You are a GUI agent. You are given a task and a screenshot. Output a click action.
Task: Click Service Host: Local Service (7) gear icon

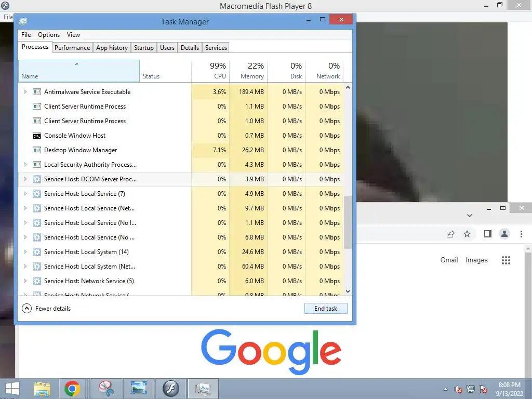37,194
